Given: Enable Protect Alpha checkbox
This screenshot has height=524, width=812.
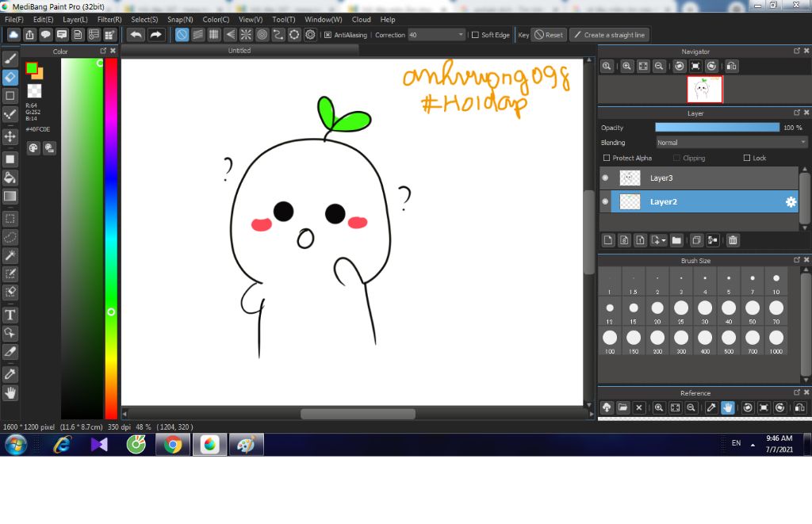Looking at the screenshot, I should 607,158.
